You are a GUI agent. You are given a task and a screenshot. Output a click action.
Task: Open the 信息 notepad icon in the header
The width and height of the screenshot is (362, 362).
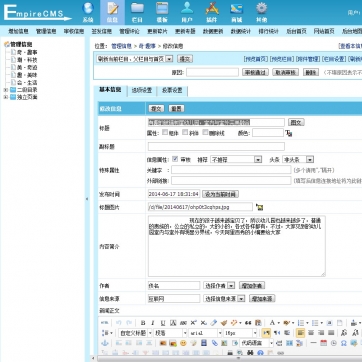112,8
